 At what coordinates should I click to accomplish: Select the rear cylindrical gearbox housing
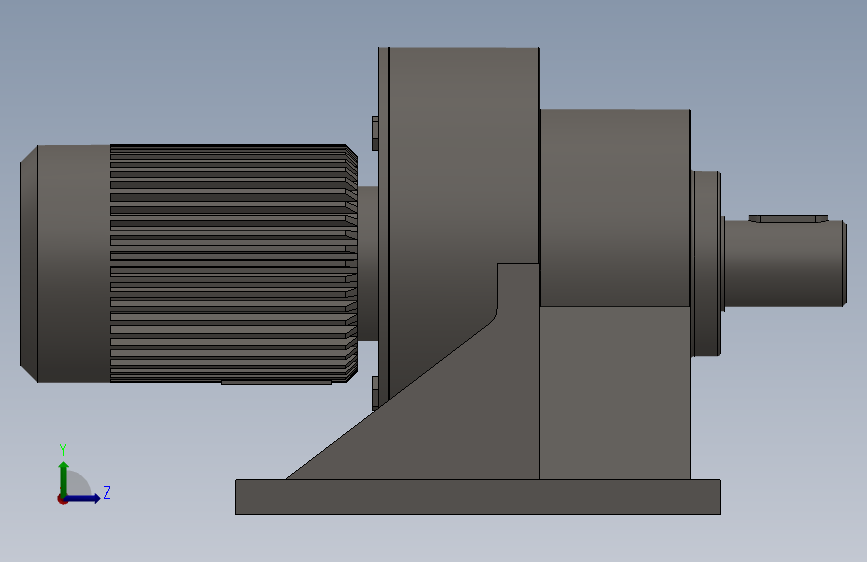click(x=615, y=207)
